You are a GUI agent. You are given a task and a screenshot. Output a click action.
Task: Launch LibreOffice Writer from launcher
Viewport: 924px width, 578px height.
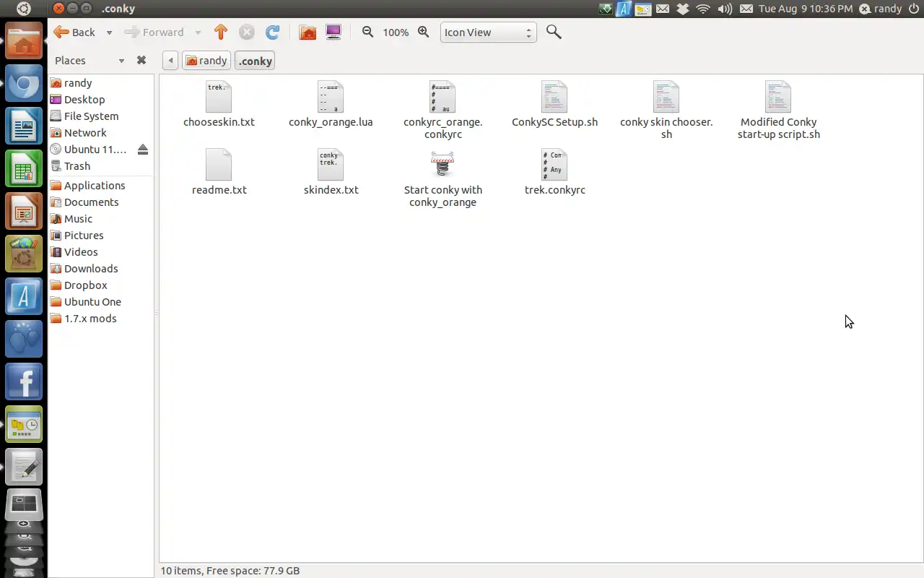[24, 126]
